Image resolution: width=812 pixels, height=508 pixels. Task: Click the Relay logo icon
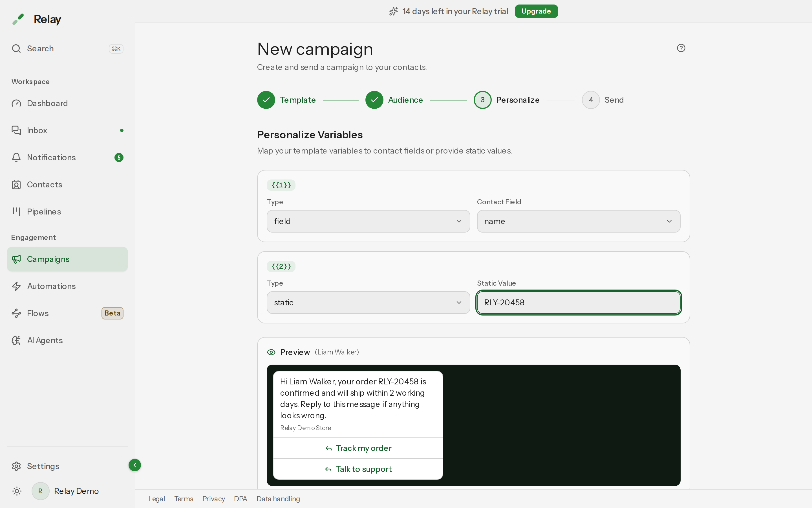(18, 19)
